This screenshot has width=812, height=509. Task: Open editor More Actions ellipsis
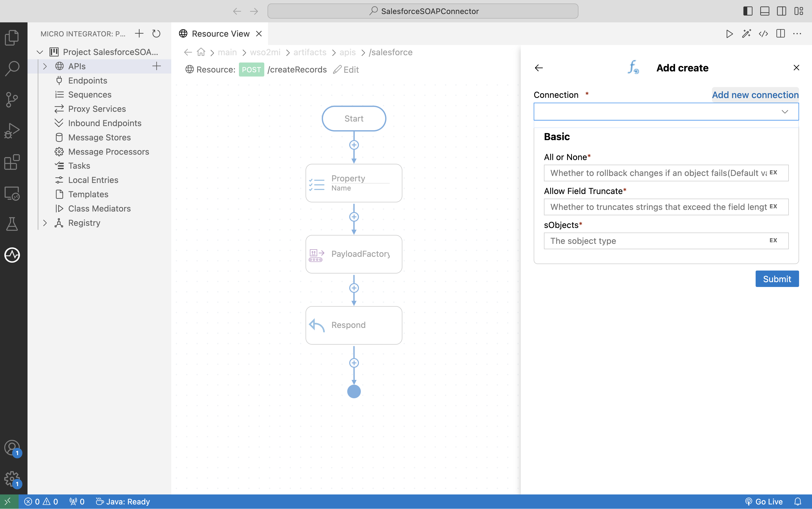point(797,34)
